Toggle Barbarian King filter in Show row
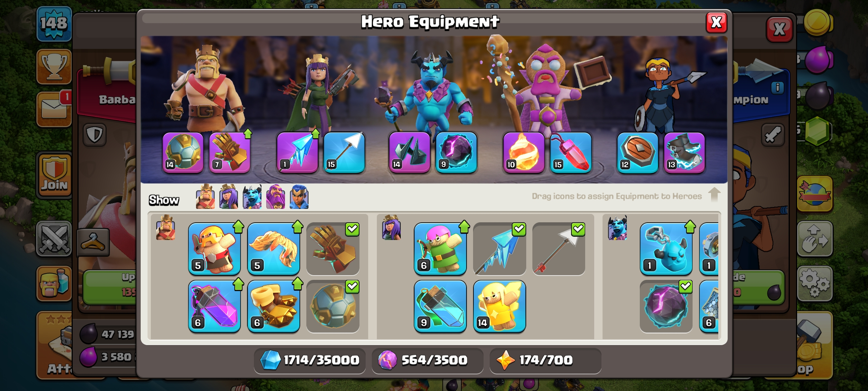 click(205, 197)
